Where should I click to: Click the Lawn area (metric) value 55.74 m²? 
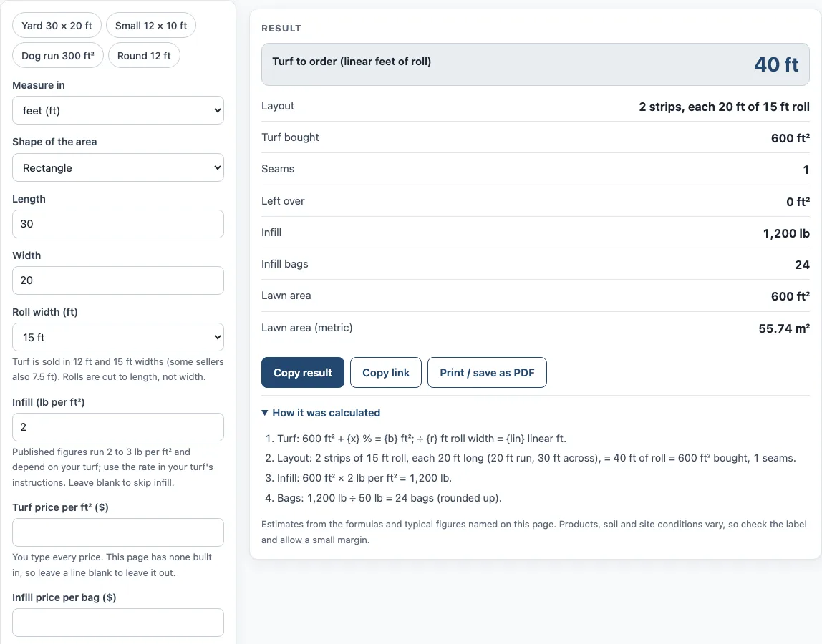click(784, 328)
